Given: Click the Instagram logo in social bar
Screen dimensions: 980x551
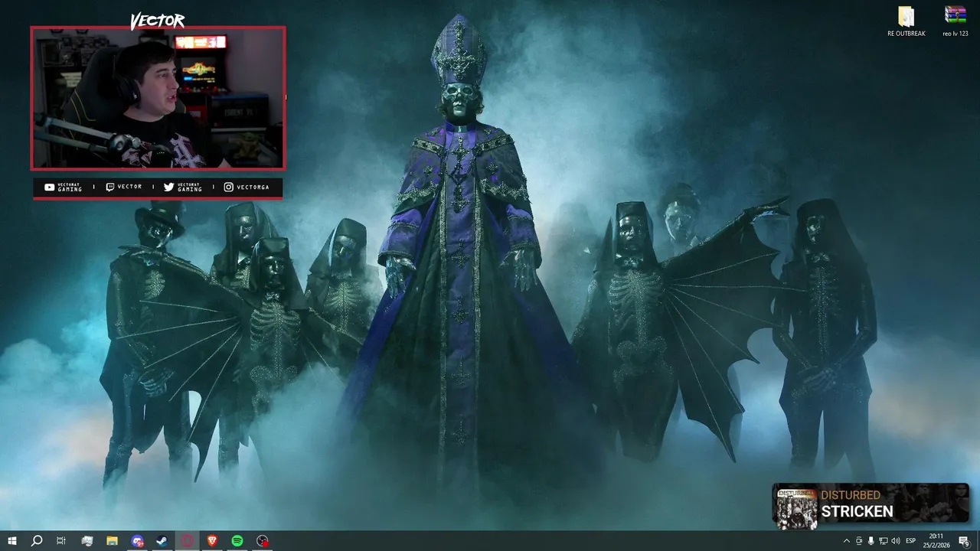Looking at the screenshot, I should tap(228, 187).
